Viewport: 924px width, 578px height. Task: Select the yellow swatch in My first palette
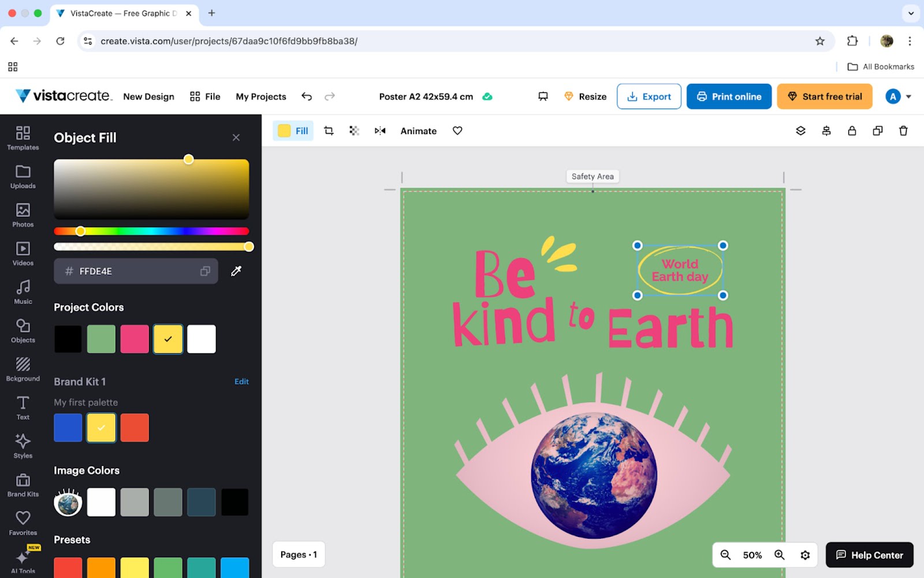pos(101,427)
